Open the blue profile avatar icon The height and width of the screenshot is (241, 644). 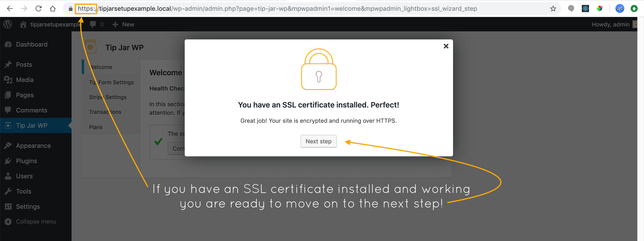pos(619,9)
